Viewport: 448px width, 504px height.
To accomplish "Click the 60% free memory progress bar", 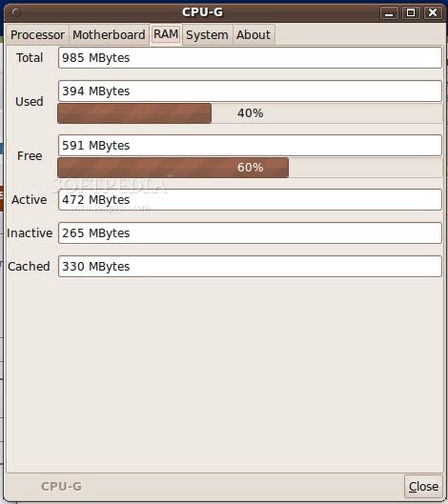I will pyautogui.click(x=250, y=168).
